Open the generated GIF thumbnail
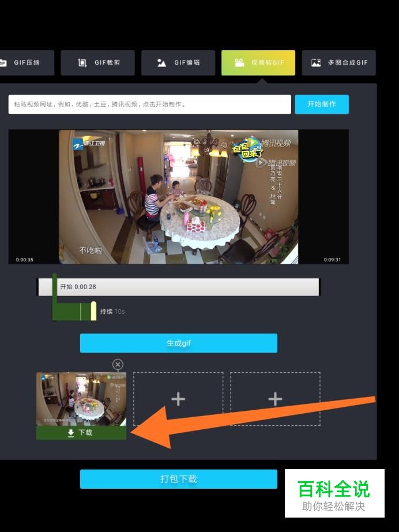Image resolution: width=399 pixels, height=532 pixels. pyautogui.click(x=81, y=399)
